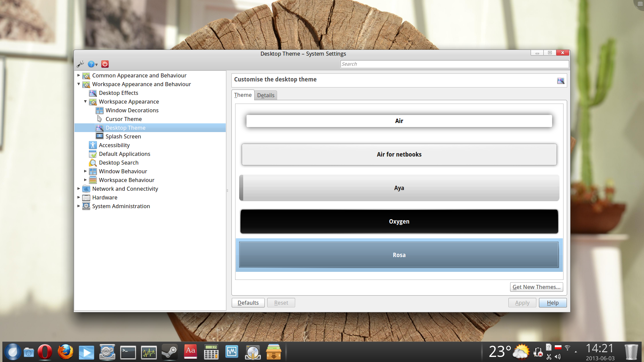Expand Common Appearance and Behaviour category
644x362 pixels.
click(79, 75)
